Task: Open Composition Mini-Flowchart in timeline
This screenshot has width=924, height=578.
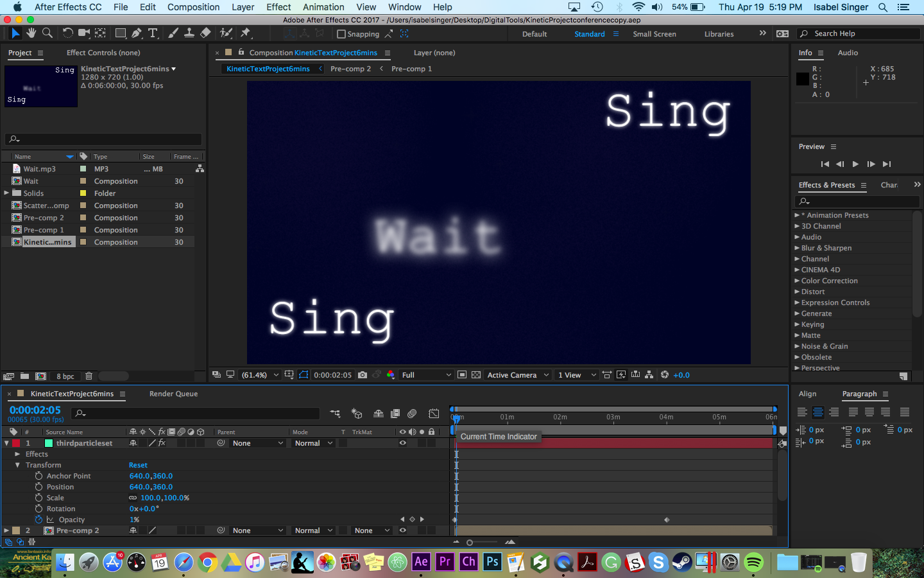Action: pos(335,414)
